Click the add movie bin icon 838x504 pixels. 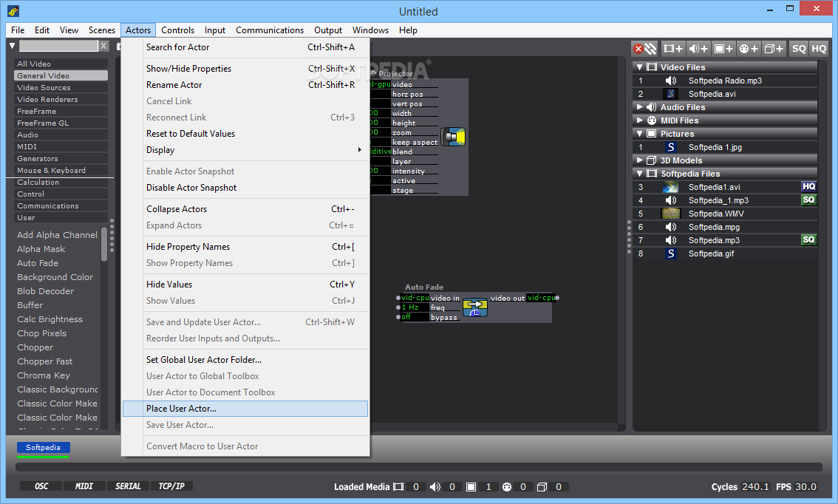(x=673, y=49)
